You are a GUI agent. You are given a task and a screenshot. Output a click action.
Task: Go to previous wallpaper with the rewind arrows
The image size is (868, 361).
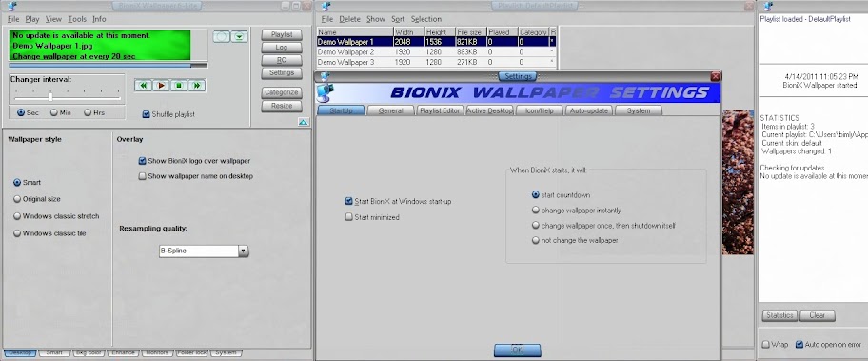(144, 86)
